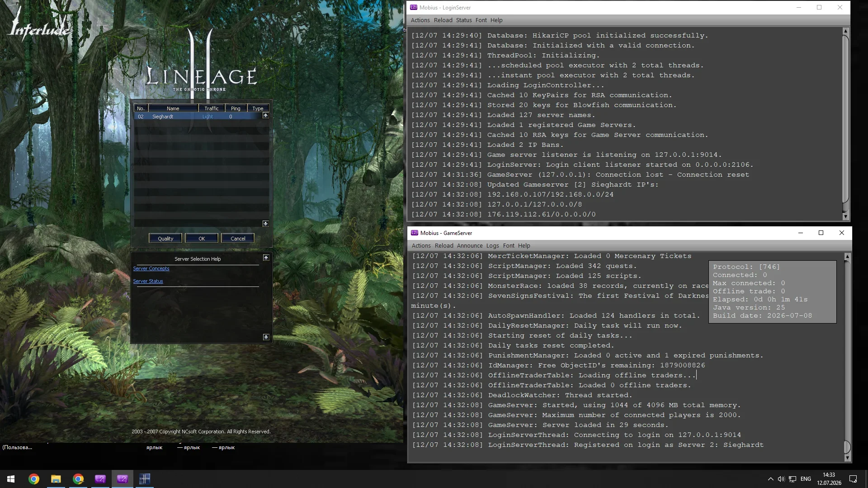Click LoginServer log scroll-down arrow
This screenshot has height=488, width=868.
pos(846,216)
